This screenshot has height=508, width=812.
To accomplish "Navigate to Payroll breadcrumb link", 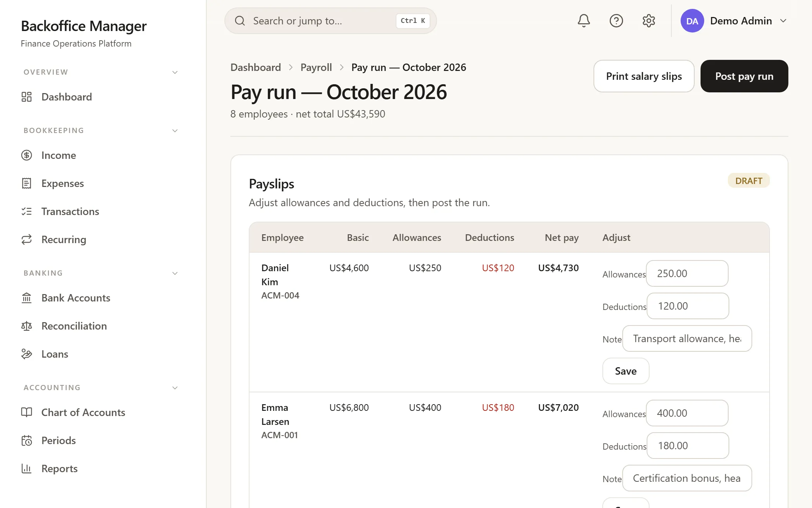I will click(316, 67).
